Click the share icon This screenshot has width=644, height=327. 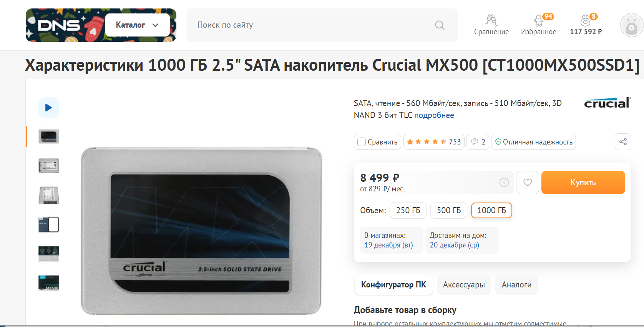[x=623, y=142]
